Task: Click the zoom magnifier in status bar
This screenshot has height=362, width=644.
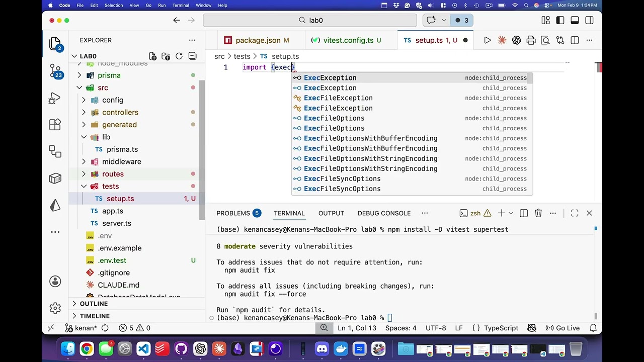Action: (x=324, y=328)
